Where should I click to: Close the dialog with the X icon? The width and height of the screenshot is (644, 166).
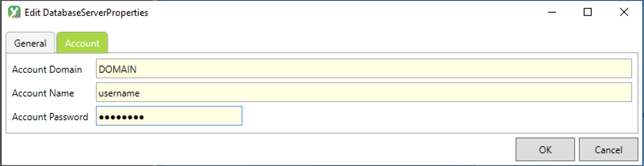[624, 12]
